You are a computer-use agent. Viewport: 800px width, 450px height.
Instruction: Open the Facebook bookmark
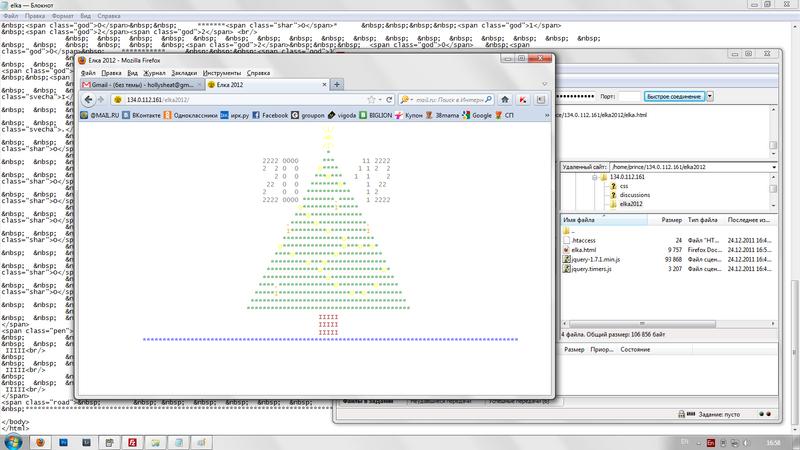point(270,115)
